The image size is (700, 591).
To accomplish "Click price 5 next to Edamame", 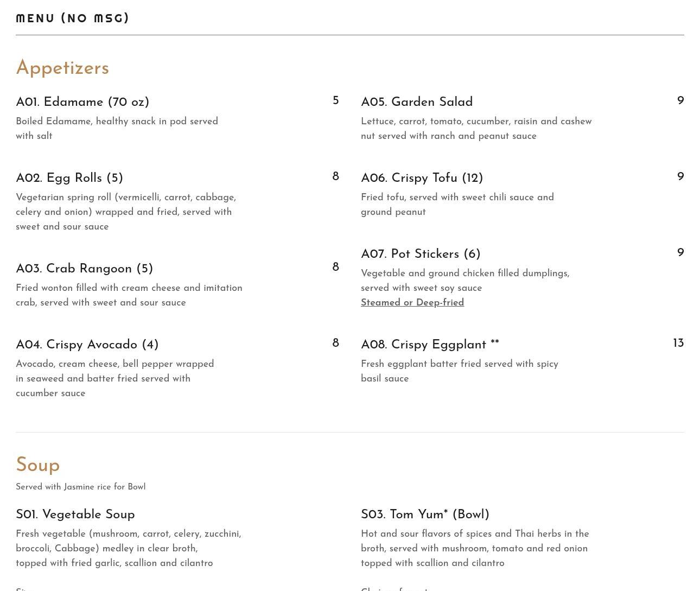I will pyautogui.click(x=335, y=101).
